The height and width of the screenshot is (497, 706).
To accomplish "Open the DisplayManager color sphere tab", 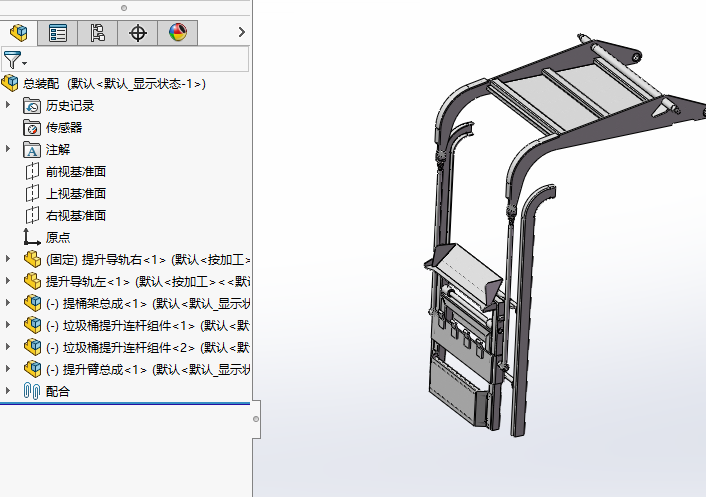I will [x=178, y=33].
